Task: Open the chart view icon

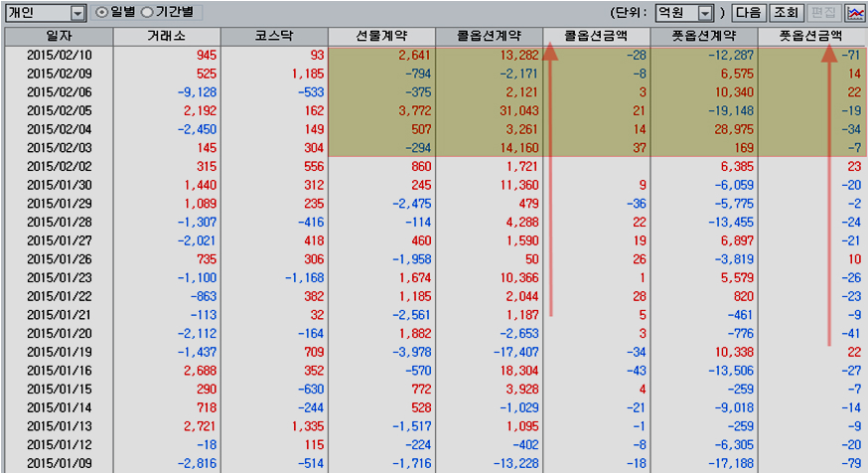Action: pyautogui.click(x=855, y=13)
